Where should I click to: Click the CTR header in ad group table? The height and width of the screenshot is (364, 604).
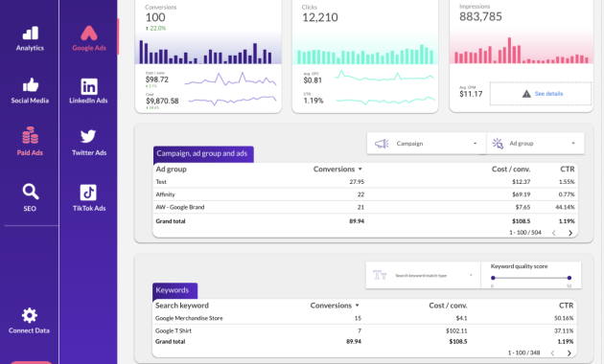[x=567, y=170]
